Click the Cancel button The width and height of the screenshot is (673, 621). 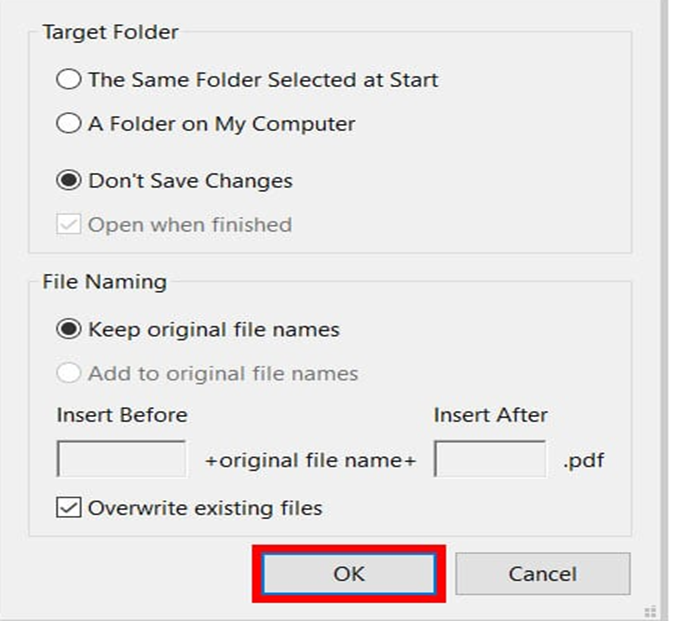[x=542, y=574]
